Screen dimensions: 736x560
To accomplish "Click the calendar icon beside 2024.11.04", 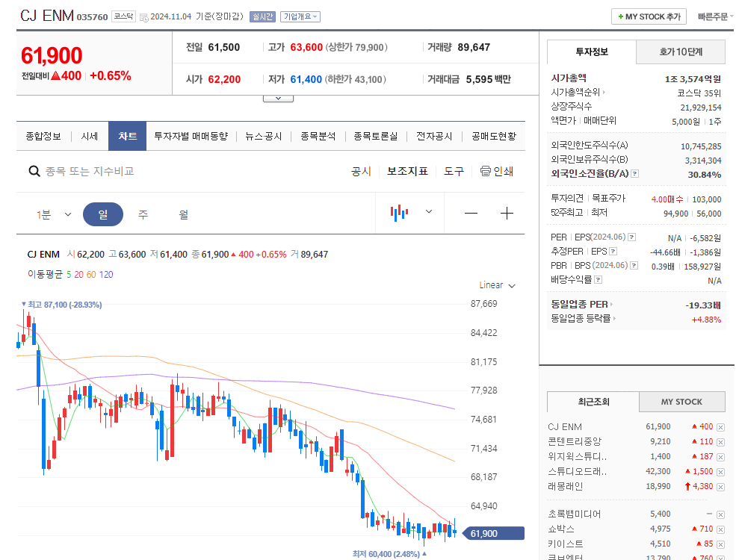I will tap(144, 17).
